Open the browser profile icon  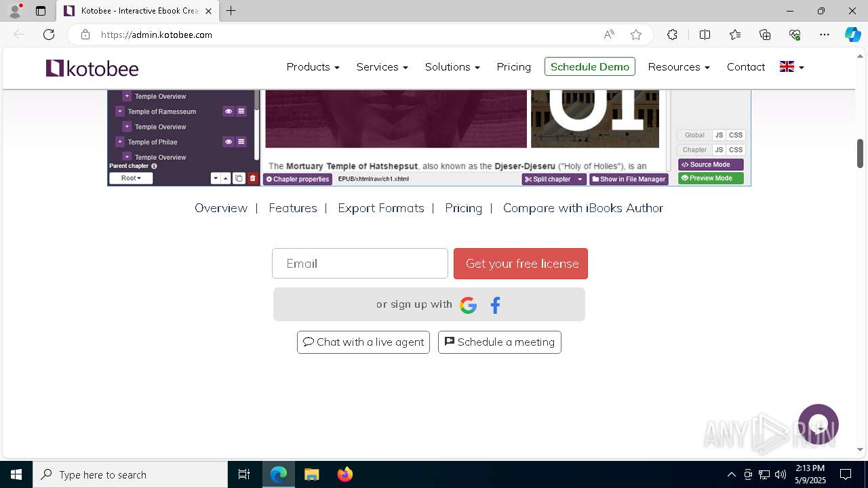[x=15, y=11]
